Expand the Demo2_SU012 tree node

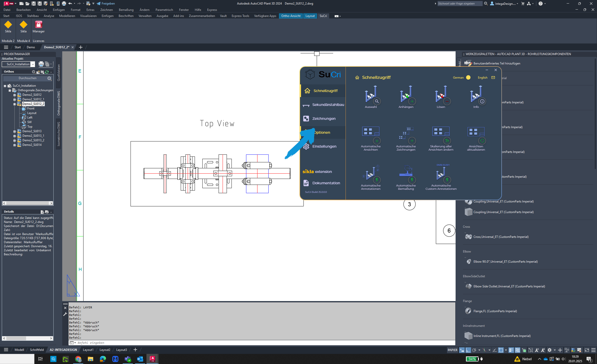[14, 95]
